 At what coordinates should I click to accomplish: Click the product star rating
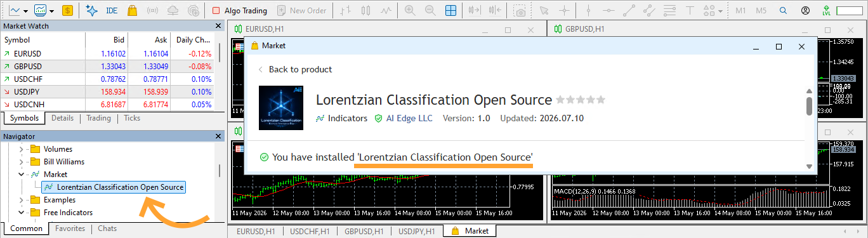pos(581,100)
